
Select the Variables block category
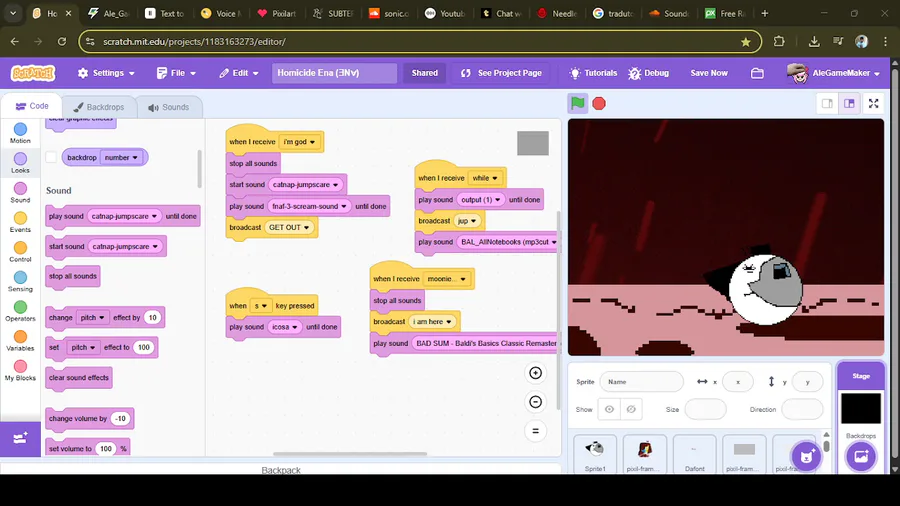click(x=20, y=341)
